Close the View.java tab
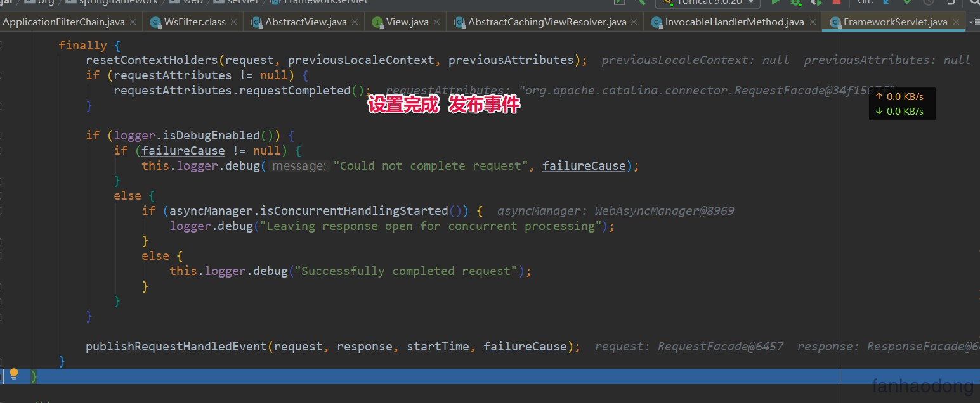Viewport: 980px width, 403px height. (x=437, y=22)
